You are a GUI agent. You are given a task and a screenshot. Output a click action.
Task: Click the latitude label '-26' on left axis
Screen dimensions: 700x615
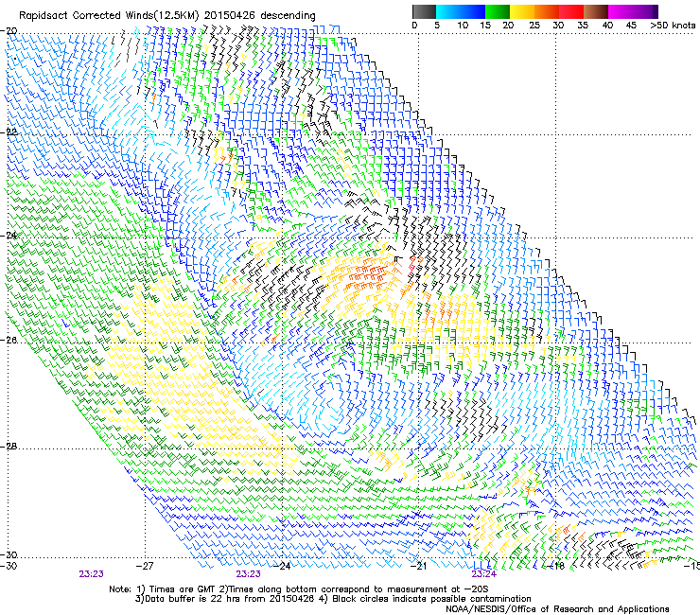(x=9, y=341)
